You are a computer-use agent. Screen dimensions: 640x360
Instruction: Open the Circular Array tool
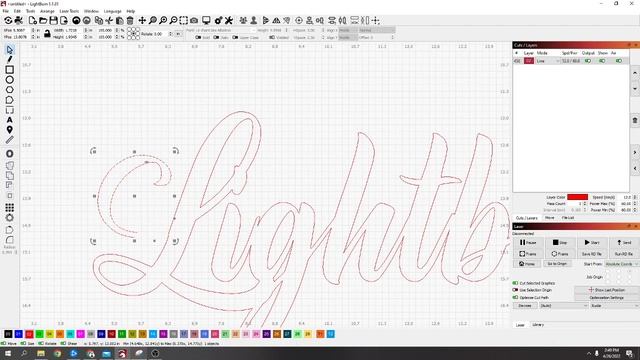(x=9, y=218)
